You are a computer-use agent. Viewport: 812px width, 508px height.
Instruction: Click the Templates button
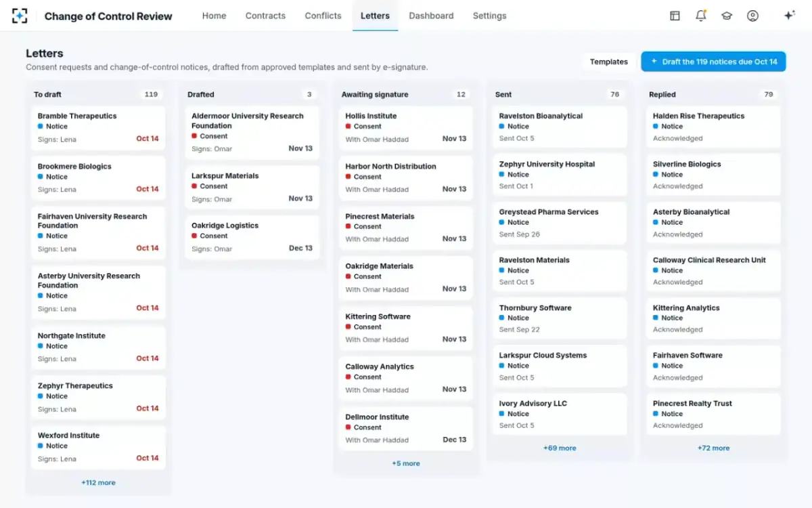(609, 62)
